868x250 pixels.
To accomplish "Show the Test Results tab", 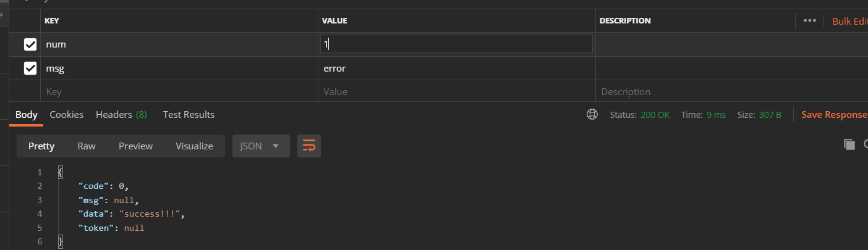I will click(x=189, y=115).
